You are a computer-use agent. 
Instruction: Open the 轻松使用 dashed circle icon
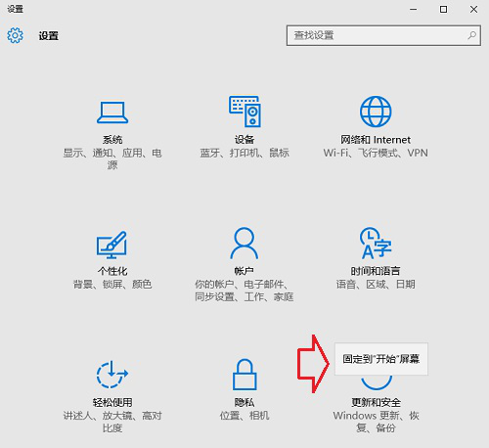pos(112,375)
